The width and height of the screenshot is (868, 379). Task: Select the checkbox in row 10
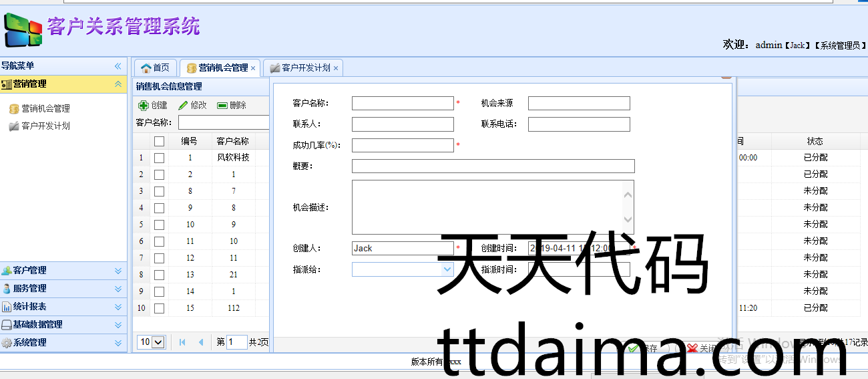coord(159,308)
